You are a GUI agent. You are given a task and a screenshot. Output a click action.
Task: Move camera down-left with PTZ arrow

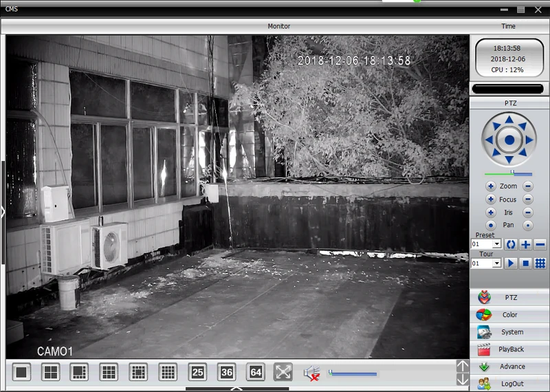(496, 153)
